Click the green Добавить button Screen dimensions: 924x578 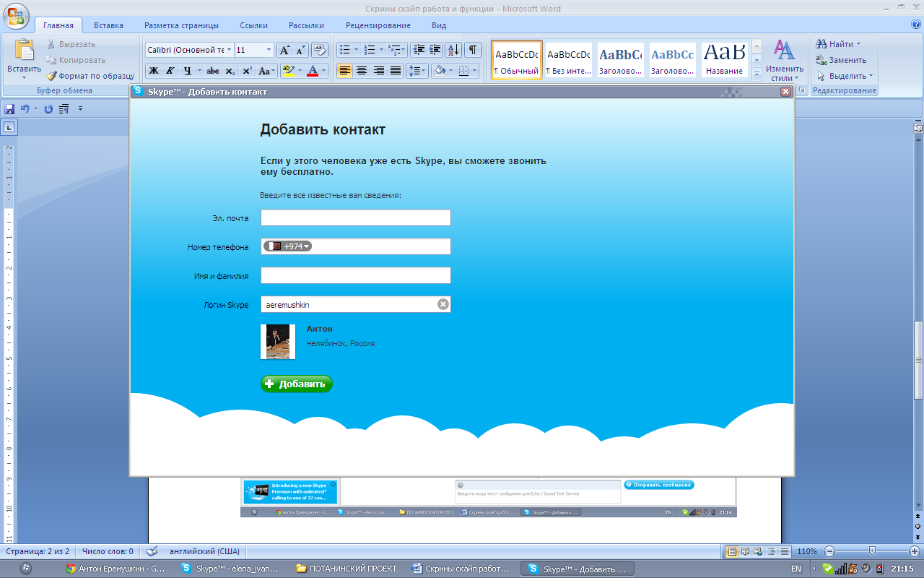(x=297, y=384)
